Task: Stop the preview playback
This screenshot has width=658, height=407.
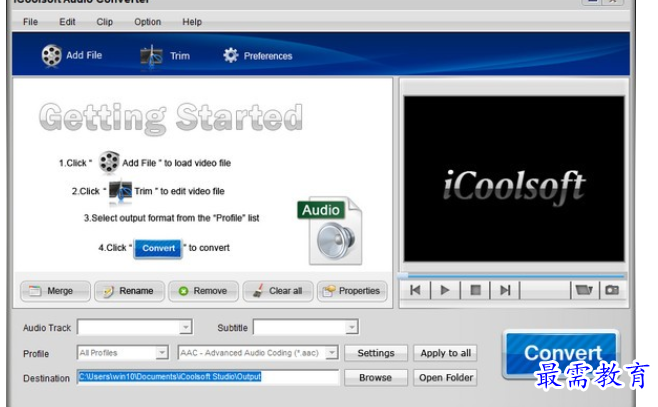Action: coord(475,290)
